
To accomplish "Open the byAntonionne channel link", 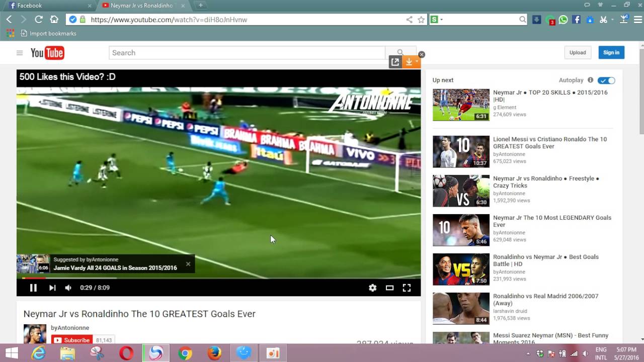I will pos(70,328).
